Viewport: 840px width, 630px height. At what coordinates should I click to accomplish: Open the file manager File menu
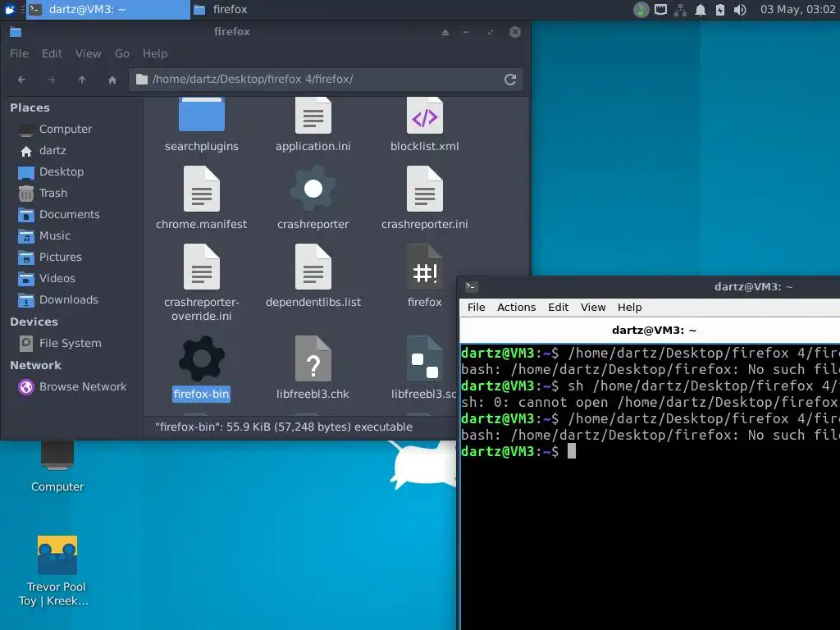(x=20, y=53)
